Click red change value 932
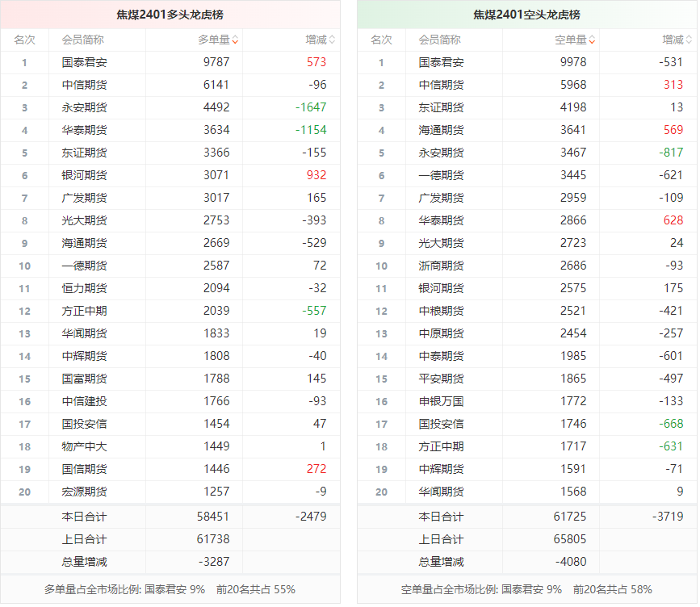Screen dimensions: 700x607 click(x=316, y=175)
